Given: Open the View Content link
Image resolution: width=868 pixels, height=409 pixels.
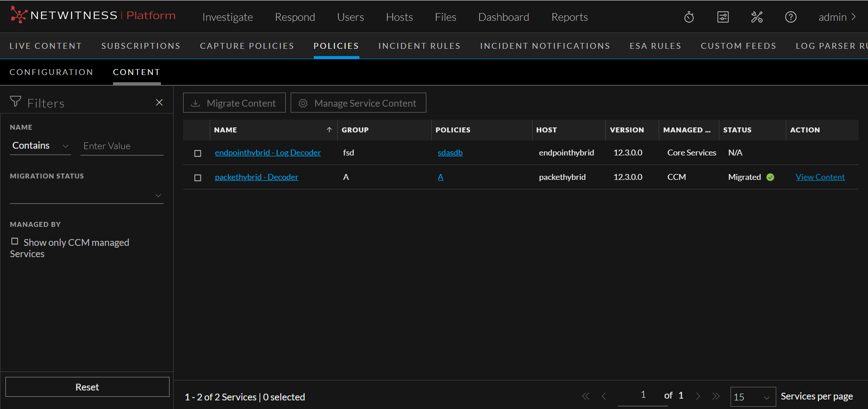Looking at the screenshot, I should click(x=820, y=177).
